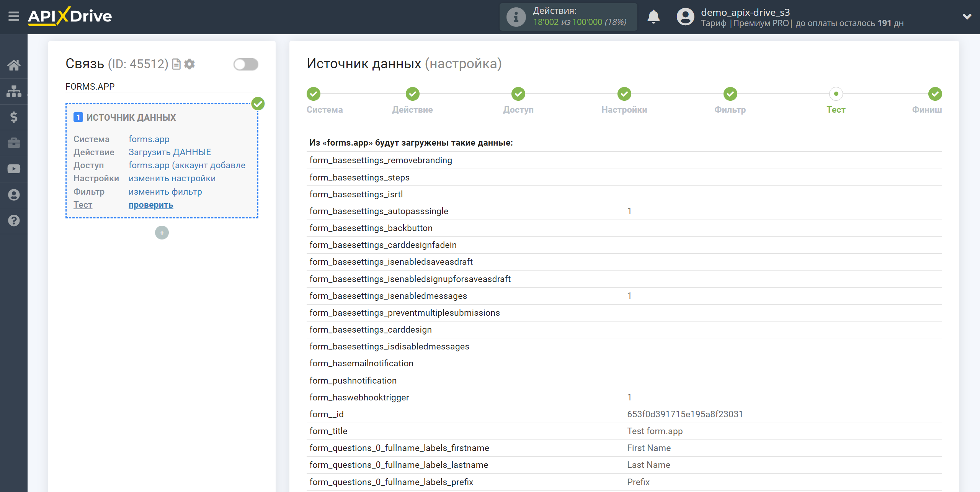
Task: Select the form_basesettings_removebranding row
Action: pos(624,160)
